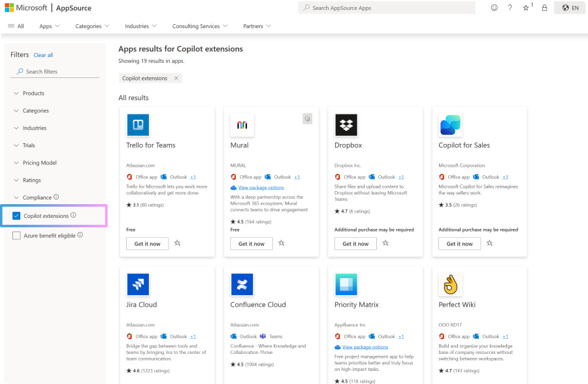
Task: Toggle the favorite star on Dropbox
Action: point(385,243)
